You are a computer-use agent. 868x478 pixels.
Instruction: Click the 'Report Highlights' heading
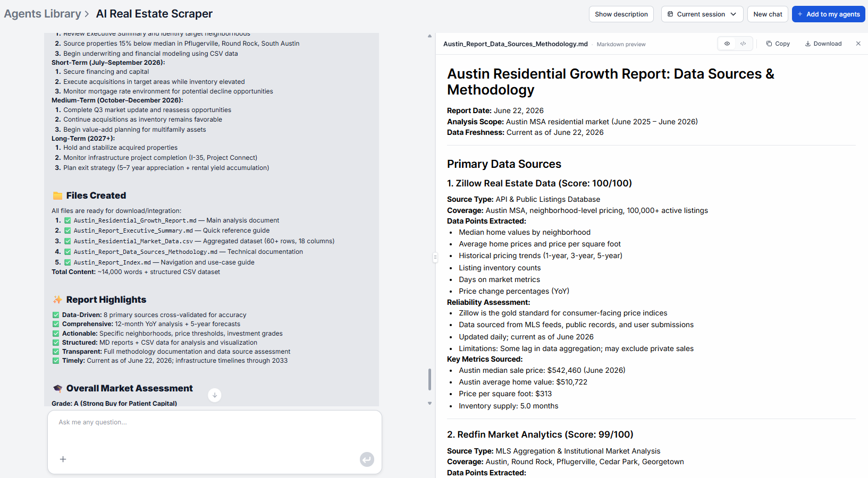[x=106, y=300]
